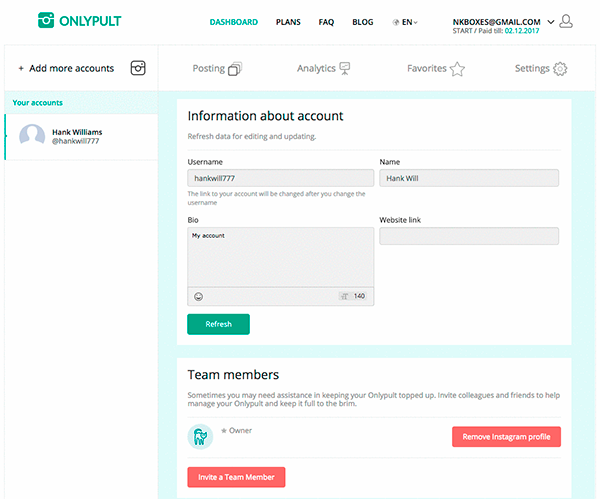Click the Favorites star icon
The height and width of the screenshot is (499, 600).
457,69
